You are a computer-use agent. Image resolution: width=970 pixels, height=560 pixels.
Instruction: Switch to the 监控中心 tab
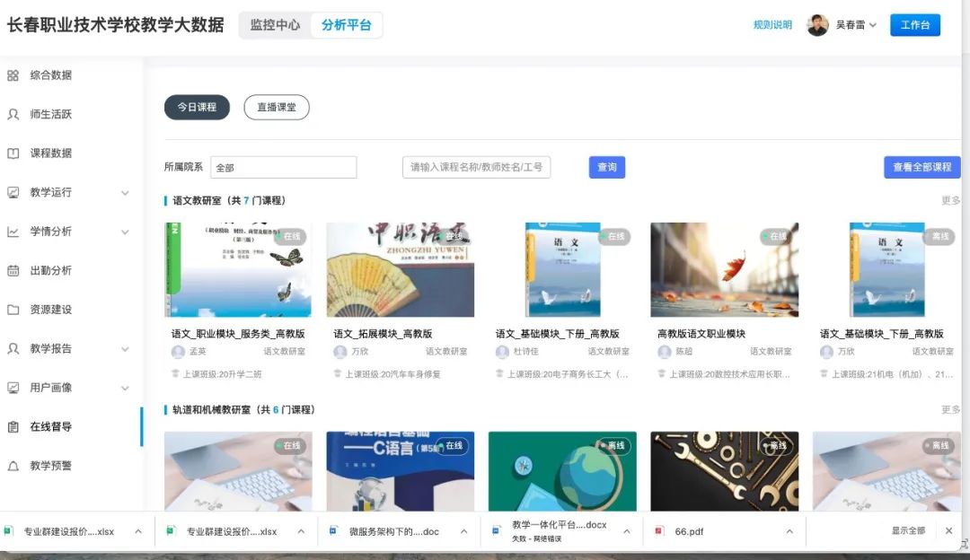point(277,25)
